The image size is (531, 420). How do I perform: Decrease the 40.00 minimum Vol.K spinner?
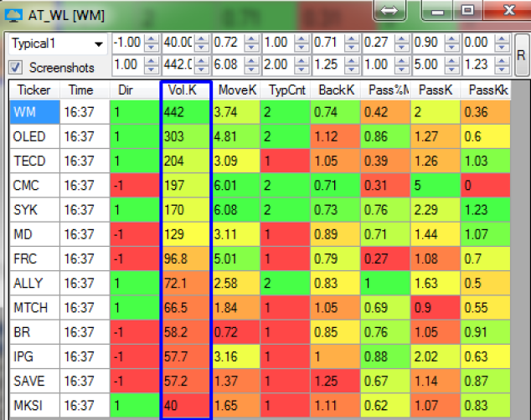(x=201, y=48)
